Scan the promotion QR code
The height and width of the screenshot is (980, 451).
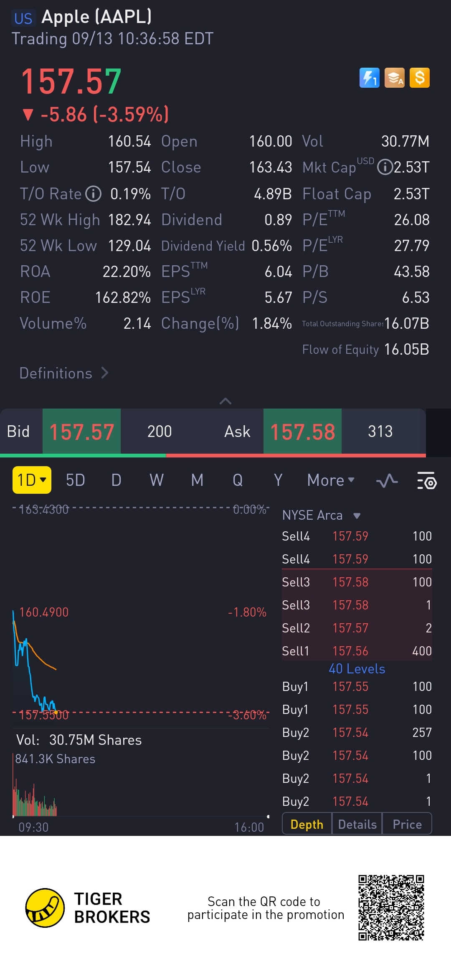coord(391,908)
